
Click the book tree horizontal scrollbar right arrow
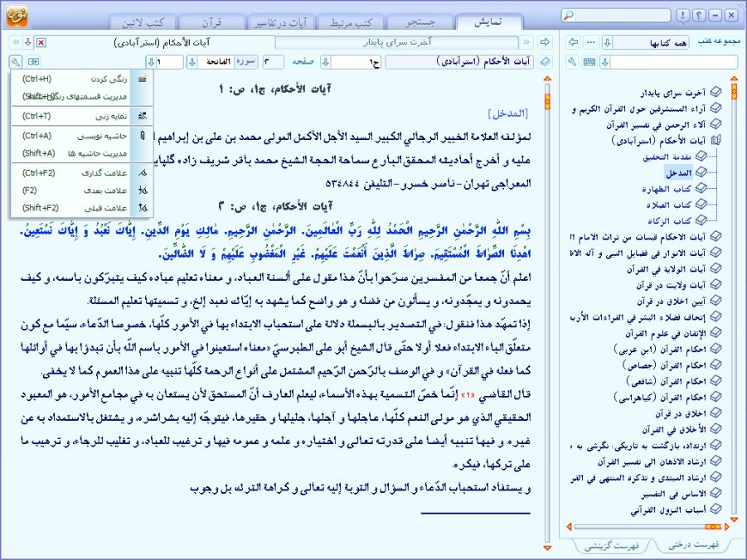click(x=726, y=527)
